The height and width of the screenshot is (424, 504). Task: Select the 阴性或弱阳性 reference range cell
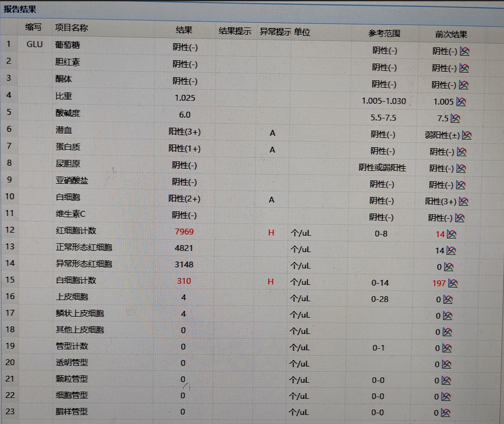tap(382, 167)
